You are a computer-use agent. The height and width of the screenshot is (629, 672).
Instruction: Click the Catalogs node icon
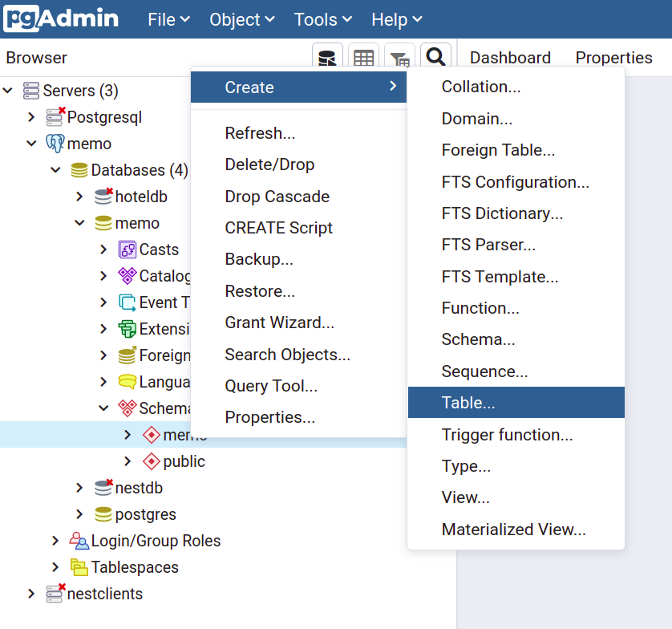point(128,276)
